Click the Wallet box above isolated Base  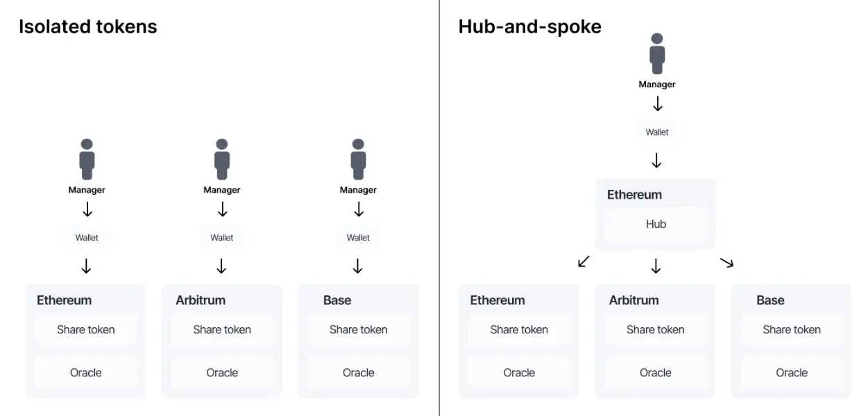coord(358,238)
